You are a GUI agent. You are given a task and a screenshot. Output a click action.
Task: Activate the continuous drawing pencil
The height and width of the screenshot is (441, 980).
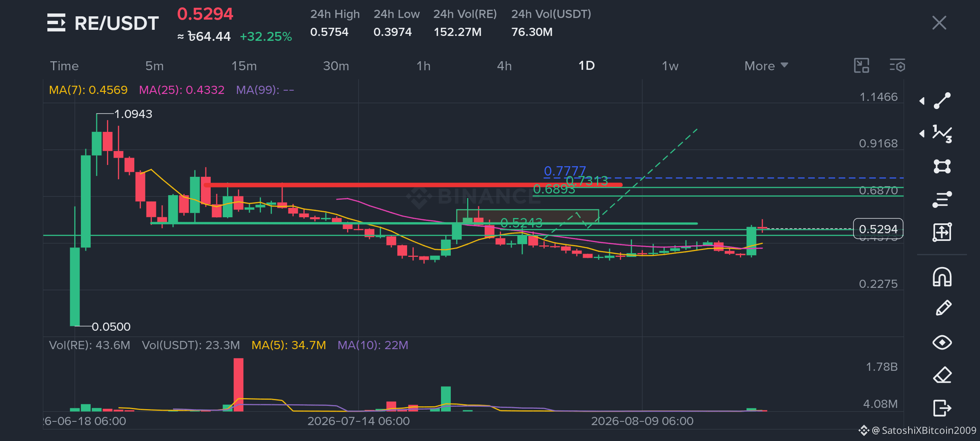(x=943, y=308)
